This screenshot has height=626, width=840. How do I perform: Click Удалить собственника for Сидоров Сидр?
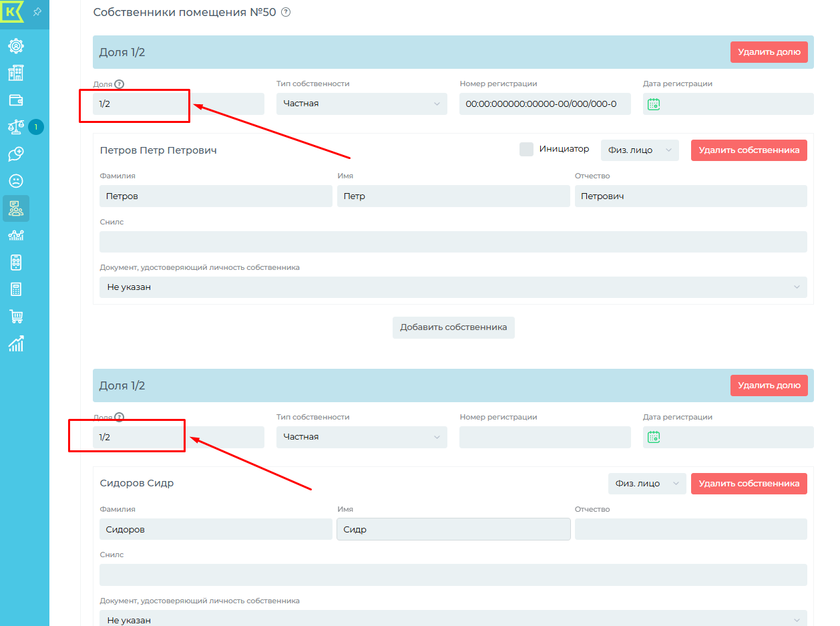tap(749, 484)
